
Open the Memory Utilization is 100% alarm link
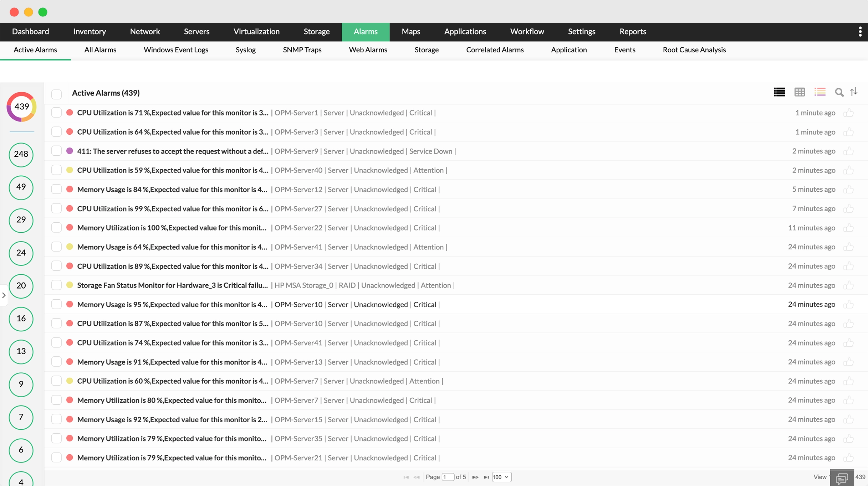tap(172, 228)
